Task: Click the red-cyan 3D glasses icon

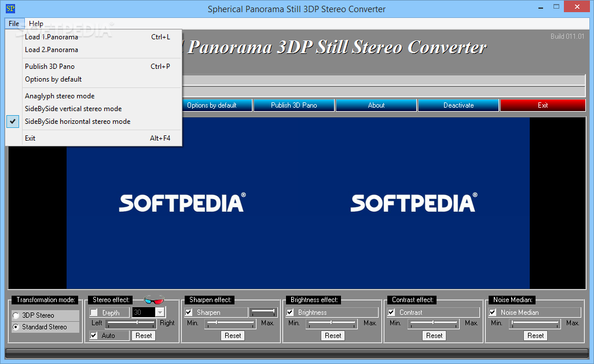Action: click(x=154, y=300)
